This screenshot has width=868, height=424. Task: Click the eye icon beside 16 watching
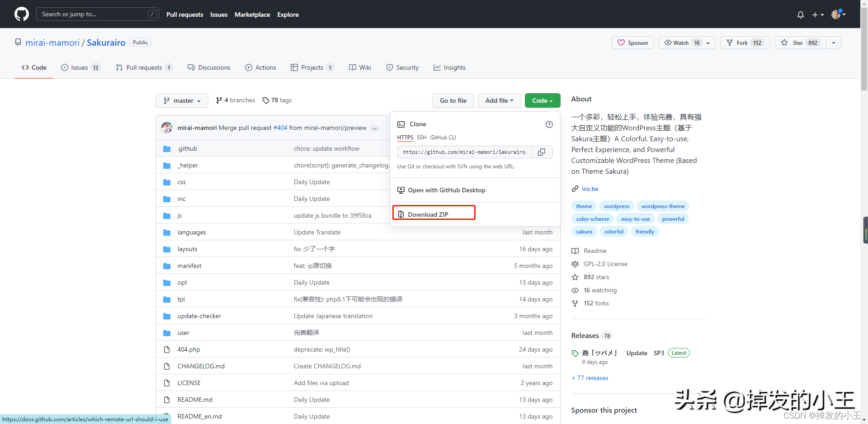pyautogui.click(x=575, y=291)
